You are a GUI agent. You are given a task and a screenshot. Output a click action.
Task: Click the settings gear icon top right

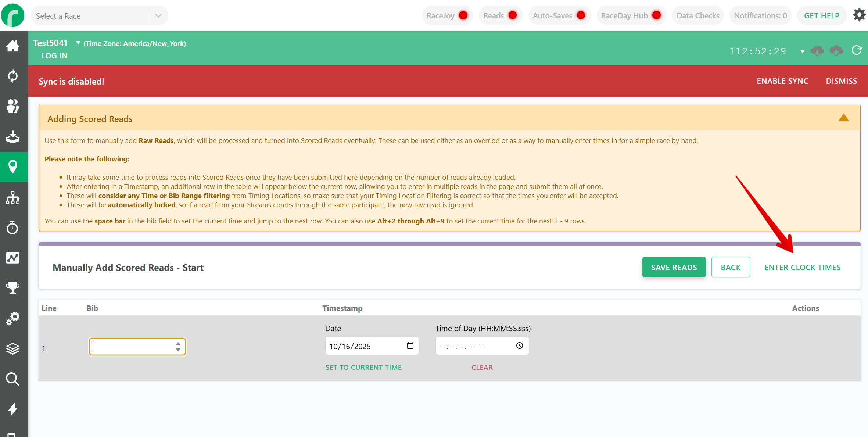(x=859, y=15)
